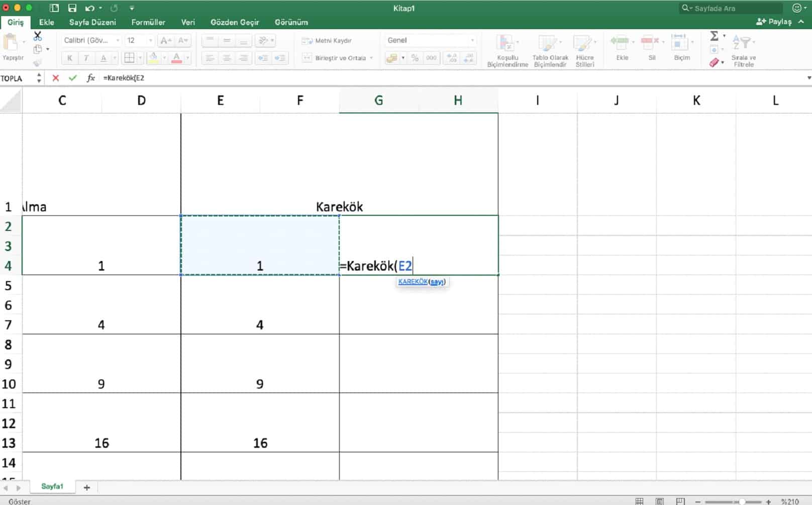812x505 pixels.
Task: Click the Paylaş share button
Action: 774,22
